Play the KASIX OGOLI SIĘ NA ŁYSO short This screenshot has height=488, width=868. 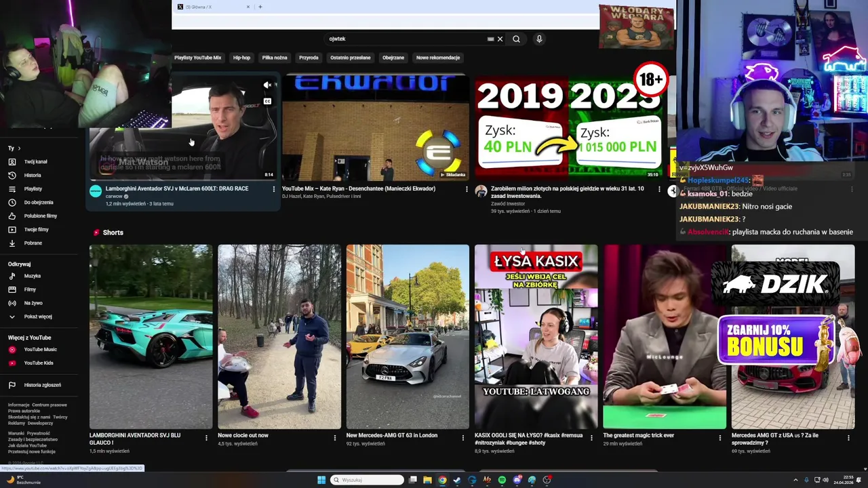point(536,337)
